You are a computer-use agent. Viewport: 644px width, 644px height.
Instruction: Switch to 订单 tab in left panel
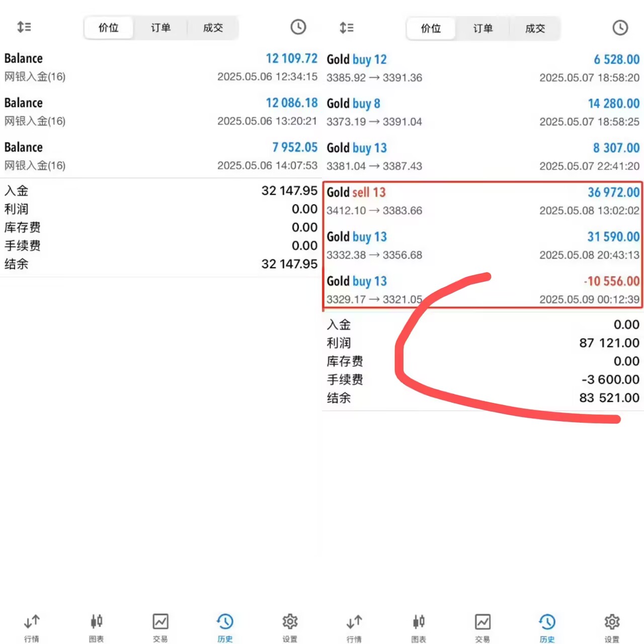pos(160,28)
